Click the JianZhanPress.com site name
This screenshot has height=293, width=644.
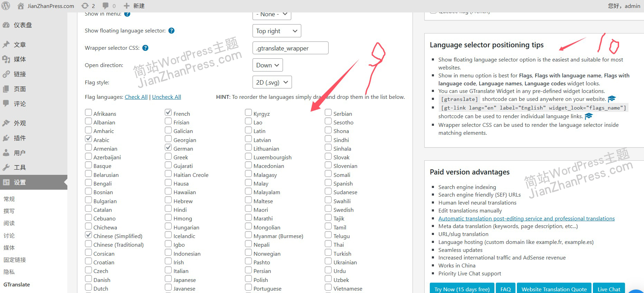coord(51,6)
